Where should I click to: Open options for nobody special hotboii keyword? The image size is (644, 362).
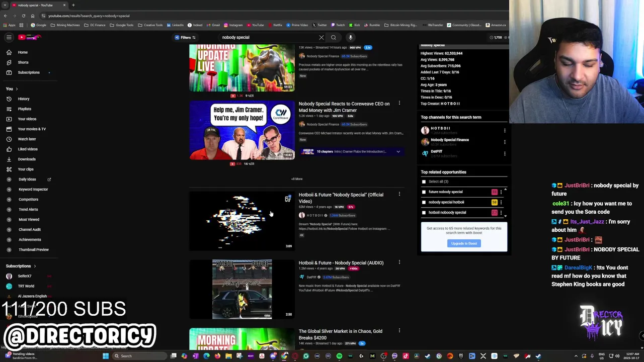point(501,202)
